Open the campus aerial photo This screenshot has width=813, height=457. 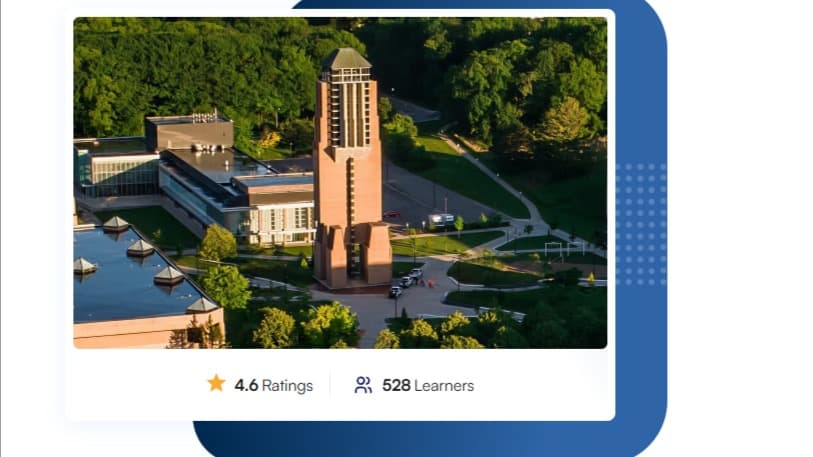pos(340,183)
